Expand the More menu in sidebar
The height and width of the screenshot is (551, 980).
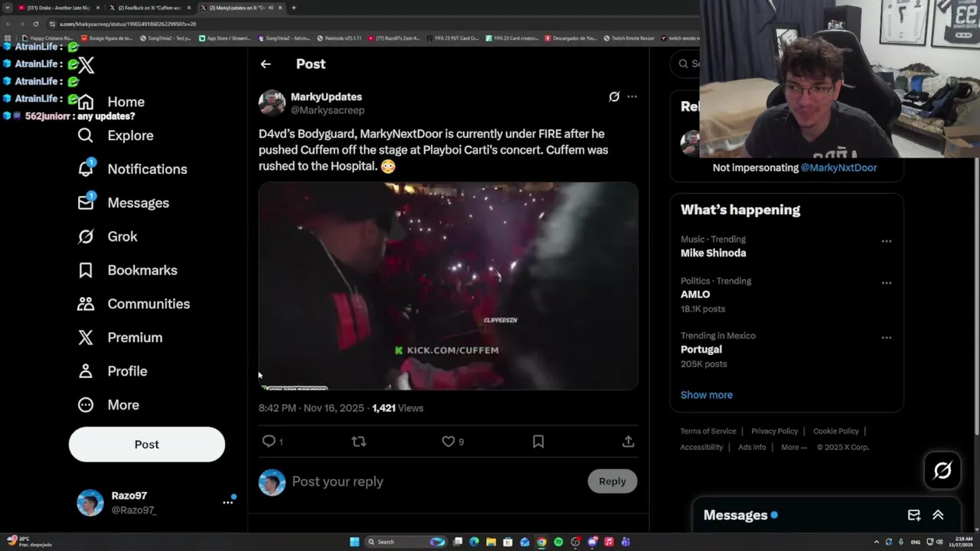(109, 405)
